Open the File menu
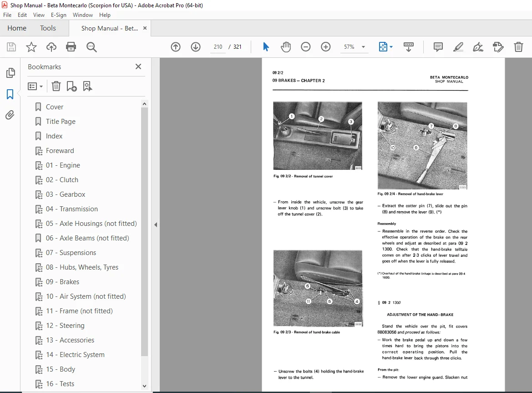Image resolution: width=532 pixels, height=393 pixels. (x=7, y=15)
